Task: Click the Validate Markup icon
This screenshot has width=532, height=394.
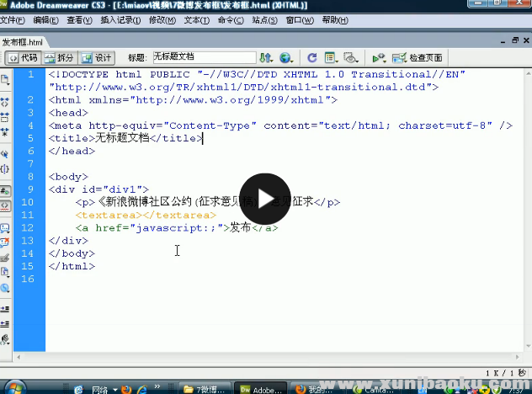Action: [380, 58]
